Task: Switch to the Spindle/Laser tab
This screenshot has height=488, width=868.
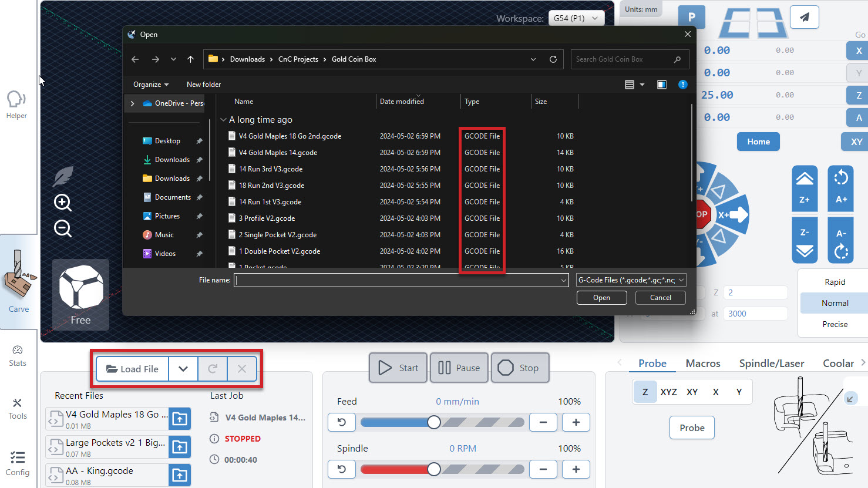Action: click(771, 364)
